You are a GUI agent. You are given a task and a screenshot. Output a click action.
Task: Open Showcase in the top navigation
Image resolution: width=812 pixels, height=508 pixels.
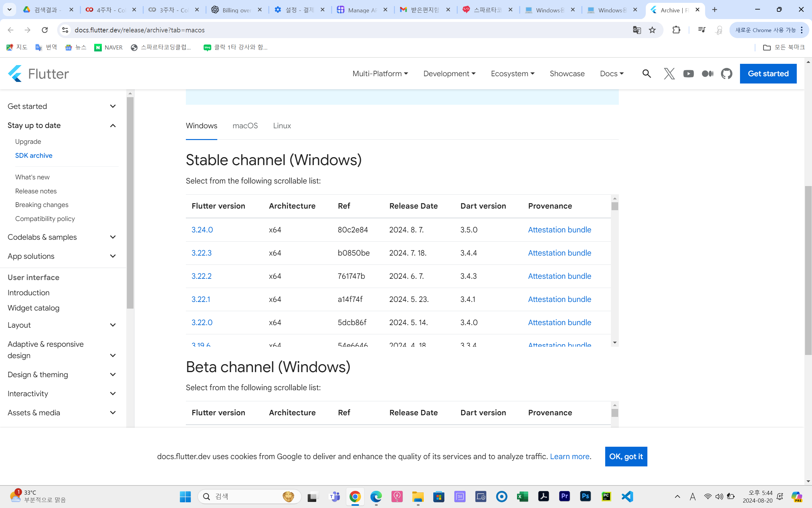point(567,74)
